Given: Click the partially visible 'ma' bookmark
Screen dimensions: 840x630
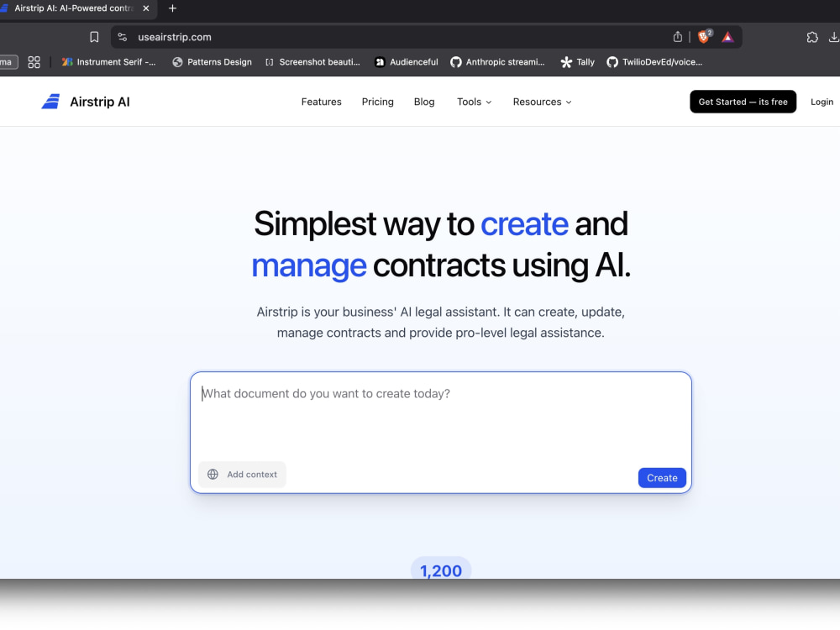Looking at the screenshot, I should [8, 62].
